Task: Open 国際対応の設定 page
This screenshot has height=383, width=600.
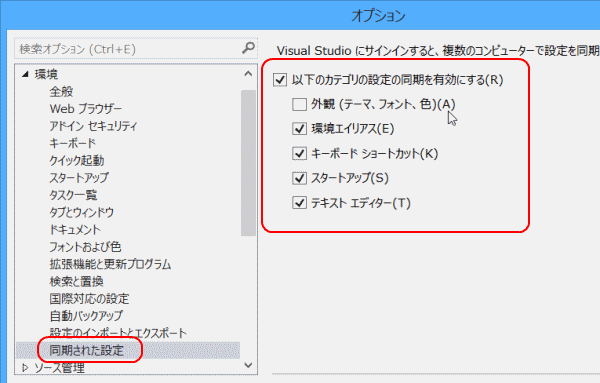Action: (89, 299)
